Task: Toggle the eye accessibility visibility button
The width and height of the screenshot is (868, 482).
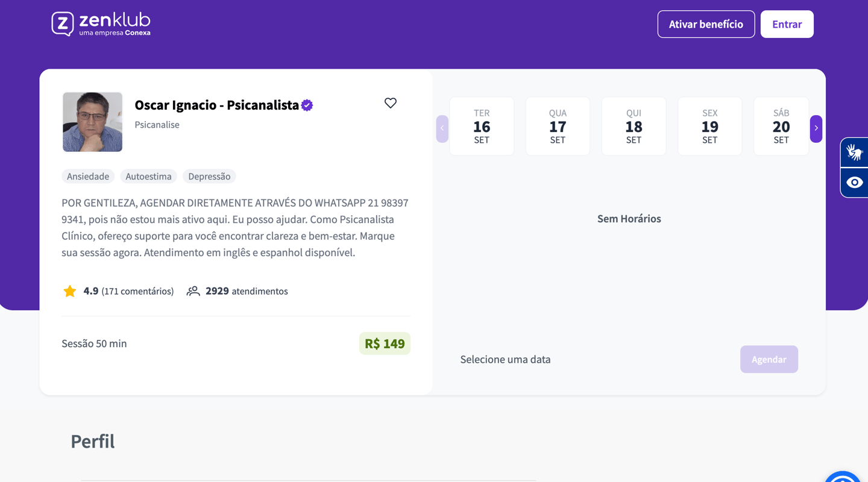Action: coord(854,183)
